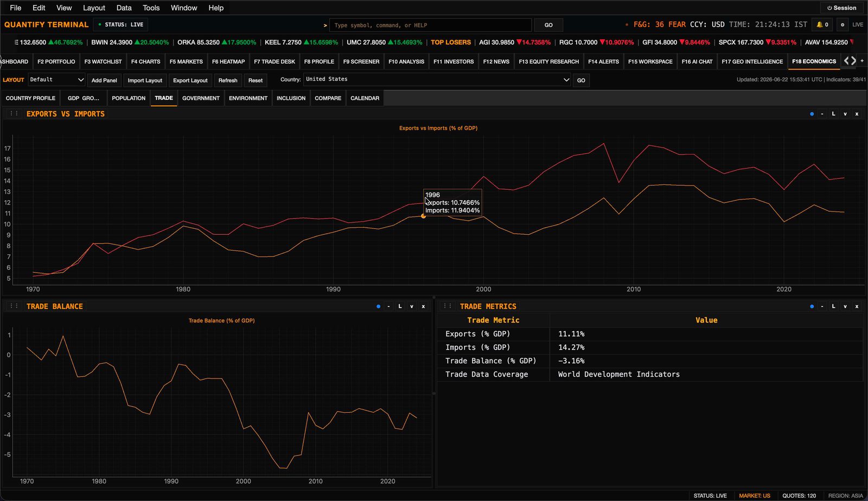Select the Population sub-tab
The image size is (868, 501).
point(129,98)
